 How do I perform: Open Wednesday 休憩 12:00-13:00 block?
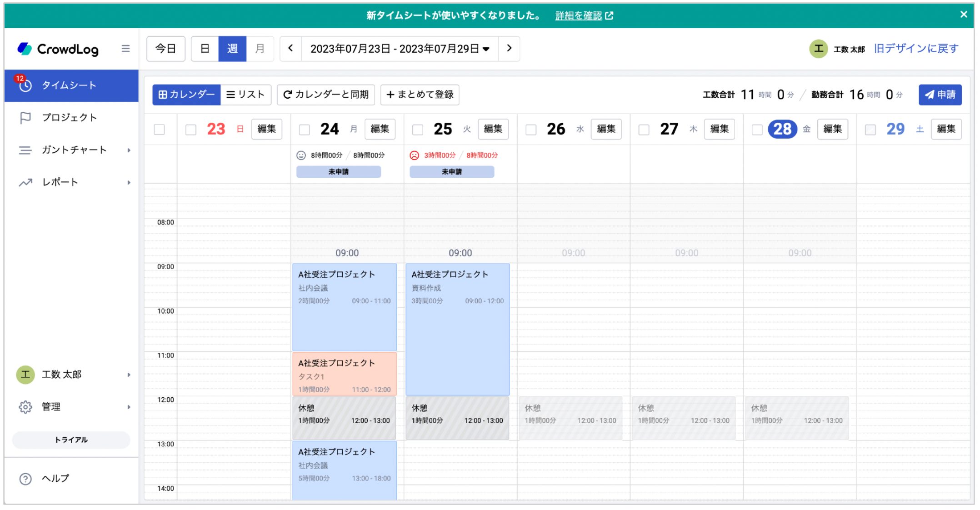pyautogui.click(x=570, y=418)
